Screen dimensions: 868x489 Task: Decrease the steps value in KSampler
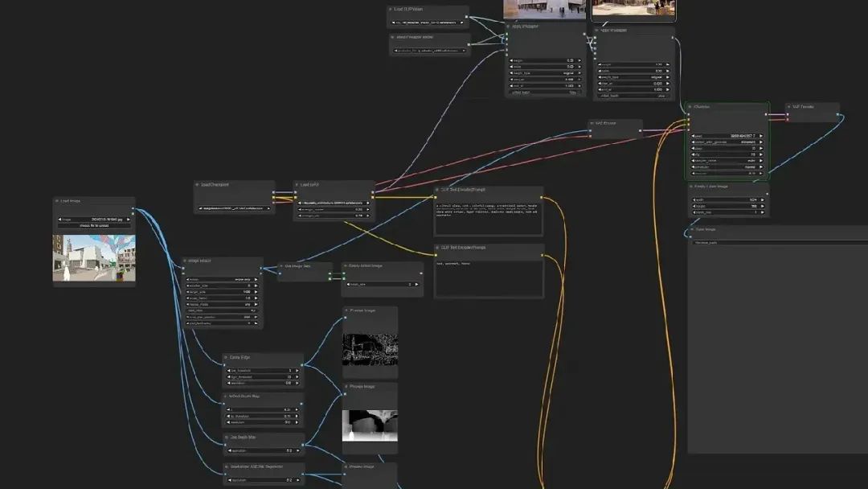tap(693, 149)
